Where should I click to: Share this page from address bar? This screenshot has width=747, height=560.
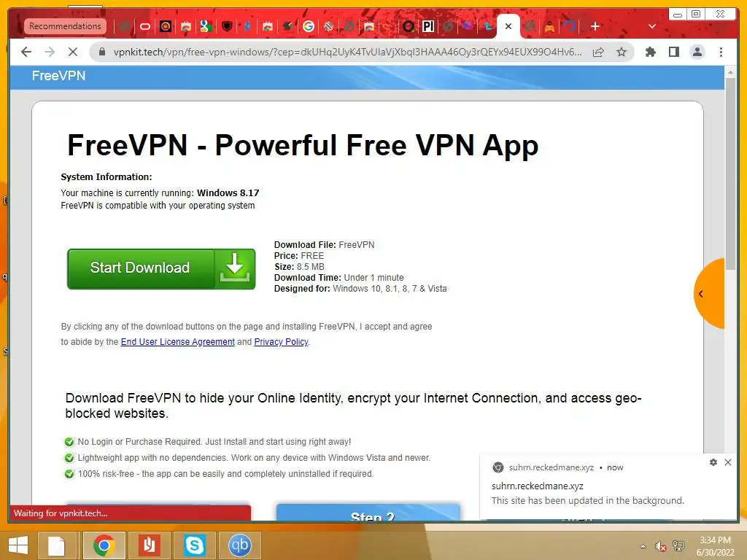598,52
